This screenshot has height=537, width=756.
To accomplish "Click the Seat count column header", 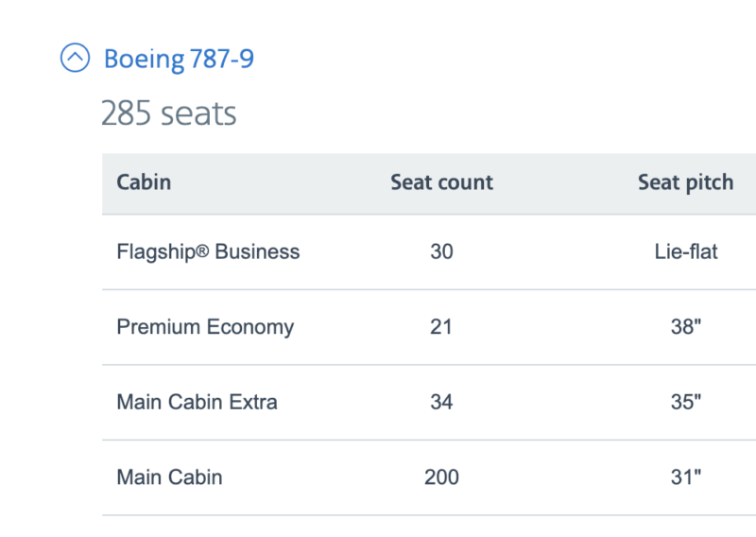I will pyautogui.click(x=441, y=182).
